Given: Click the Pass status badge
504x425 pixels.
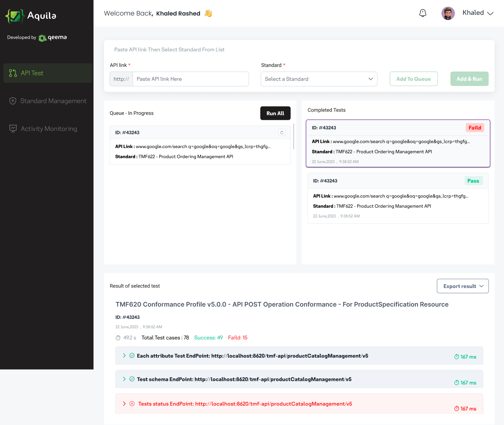Looking at the screenshot, I should pos(473,181).
